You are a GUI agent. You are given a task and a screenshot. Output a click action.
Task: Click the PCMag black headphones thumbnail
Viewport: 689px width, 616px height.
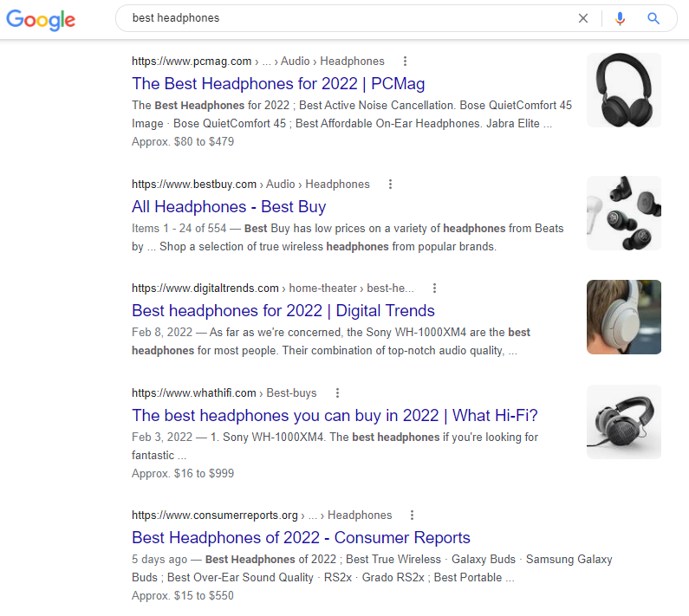(x=624, y=90)
